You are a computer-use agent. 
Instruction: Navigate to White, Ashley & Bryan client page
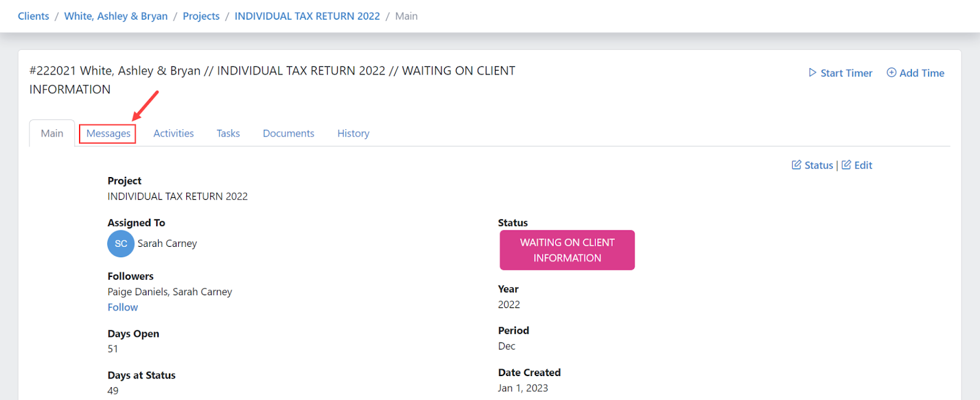[x=116, y=15]
